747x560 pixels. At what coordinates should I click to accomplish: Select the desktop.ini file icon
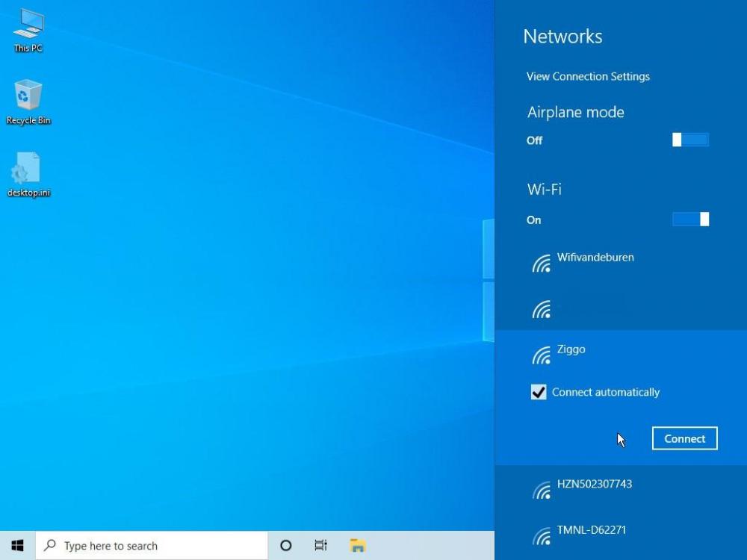[x=28, y=173]
